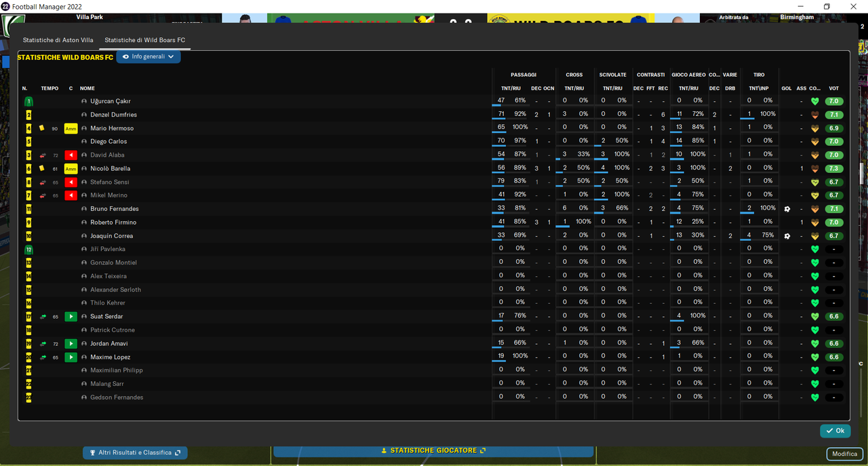The height and width of the screenshot is (466, 868).
Task: Open Joaquín Correa player name link
Action: click(x=112, y=236)
